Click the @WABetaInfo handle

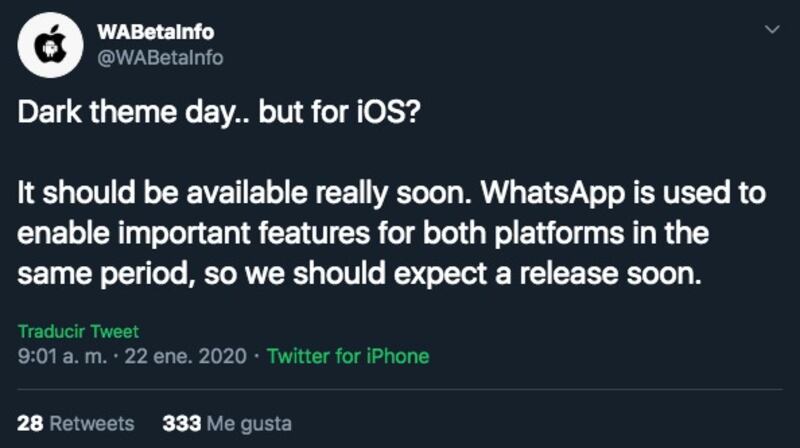click(x=160, y=58)
